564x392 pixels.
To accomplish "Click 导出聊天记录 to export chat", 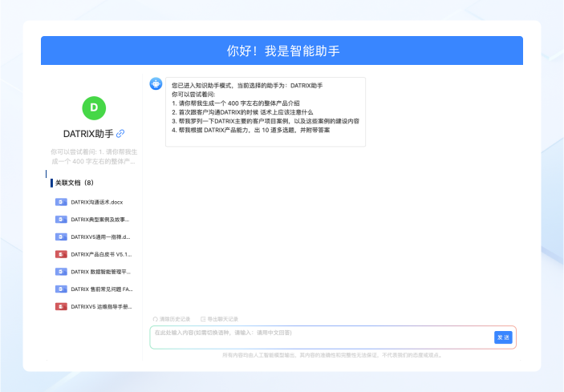I will (219, 319).
